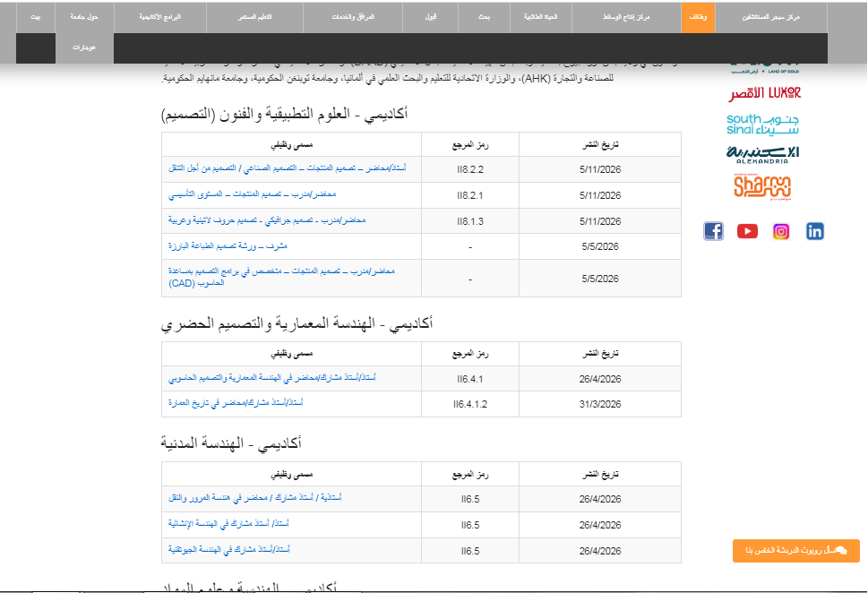Screen dimensions: 868x593
Task: Click the بحث item in navigation bar
Action: [x=484, y=17]
